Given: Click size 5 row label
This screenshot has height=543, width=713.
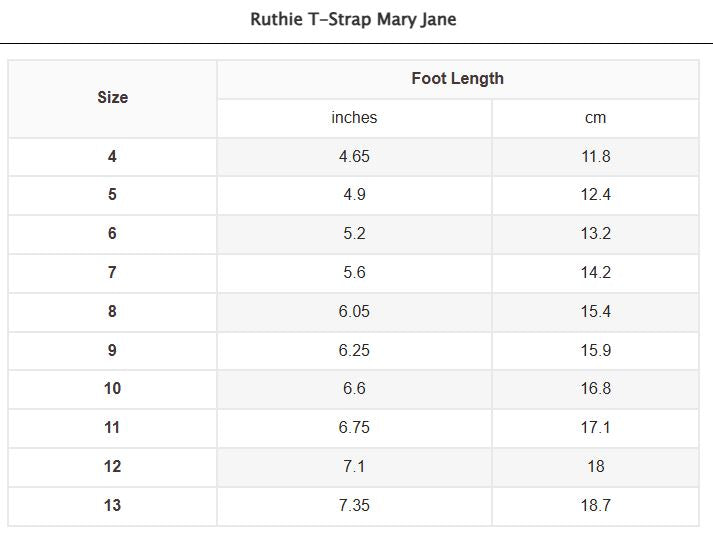Looking at the screenshot, I should pos(112,196).
